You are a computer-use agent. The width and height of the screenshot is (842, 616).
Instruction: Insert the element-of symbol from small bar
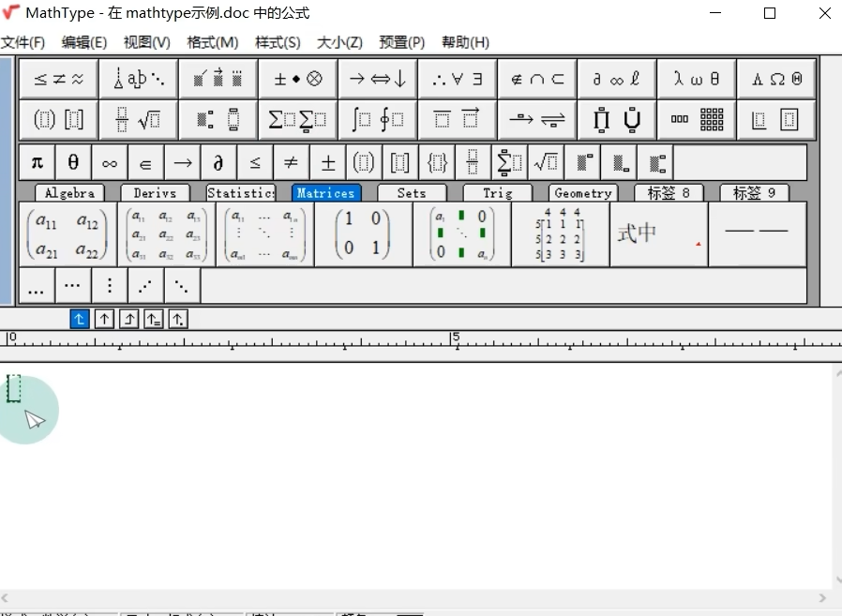coord(145,162)
